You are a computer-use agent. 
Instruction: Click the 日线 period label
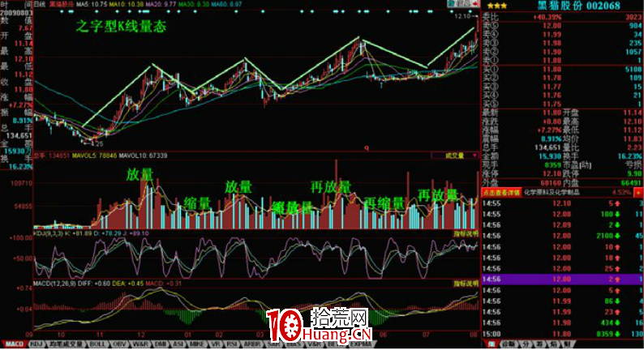click(x=40, y=4)
